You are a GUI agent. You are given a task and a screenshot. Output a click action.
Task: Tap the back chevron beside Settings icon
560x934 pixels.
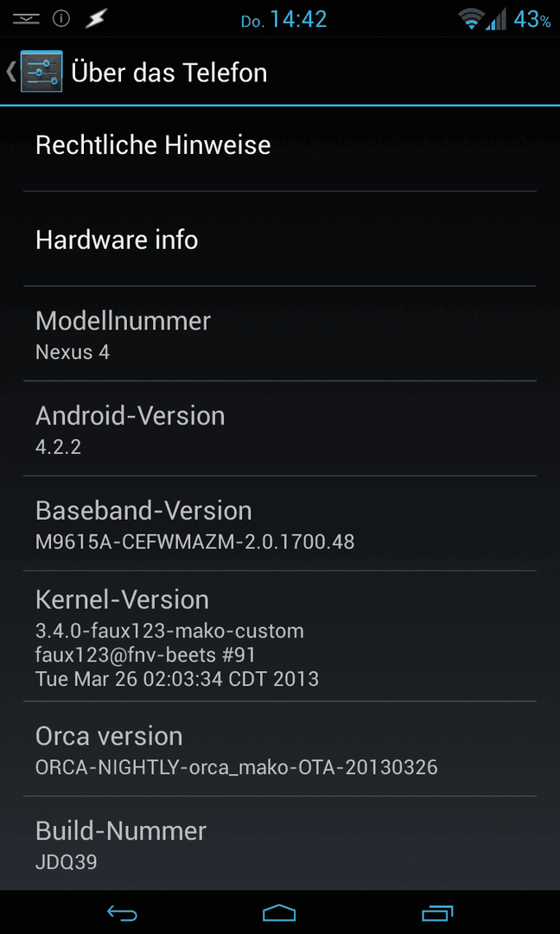(10, 72)
